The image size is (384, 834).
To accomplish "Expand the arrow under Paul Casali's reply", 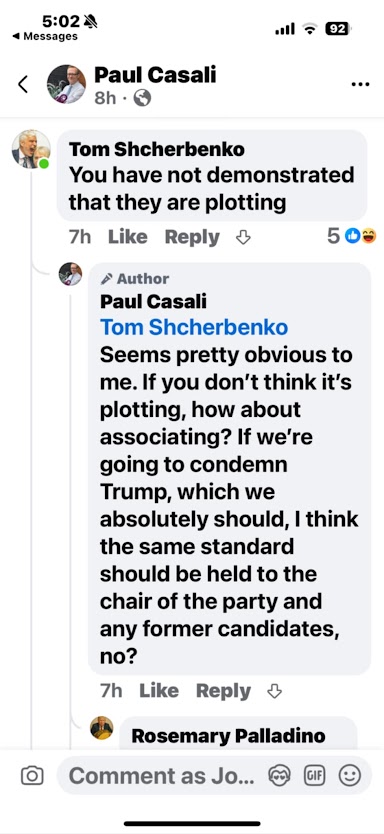I will [274, 690].
